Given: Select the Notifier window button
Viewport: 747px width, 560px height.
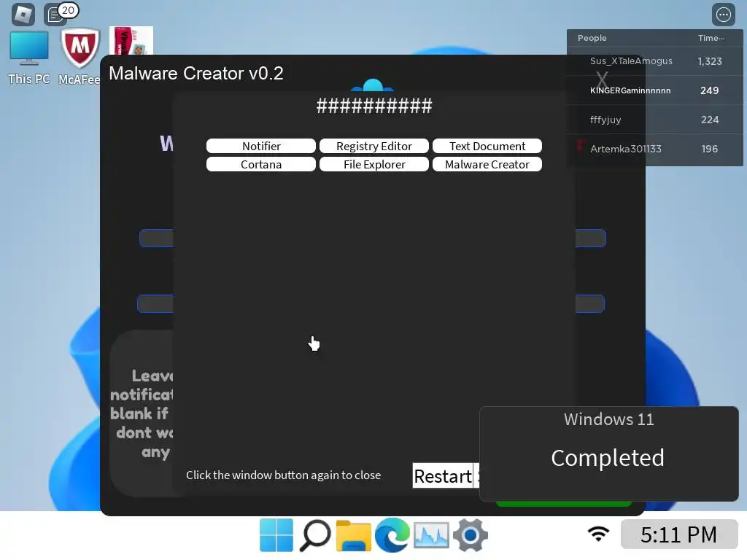Looking at the screenshot, I should click(261, 146).
